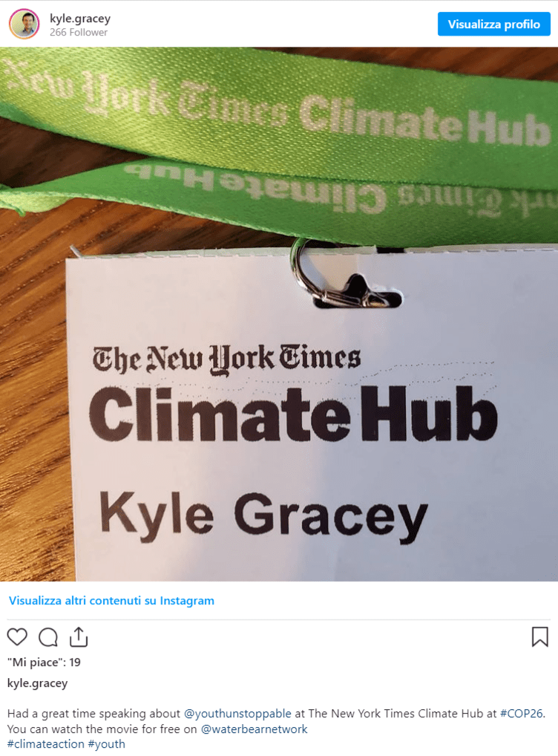This screenshot has height=756, width=558.
Task: Click the heart like icon
Action: click(x=17, y=637)
